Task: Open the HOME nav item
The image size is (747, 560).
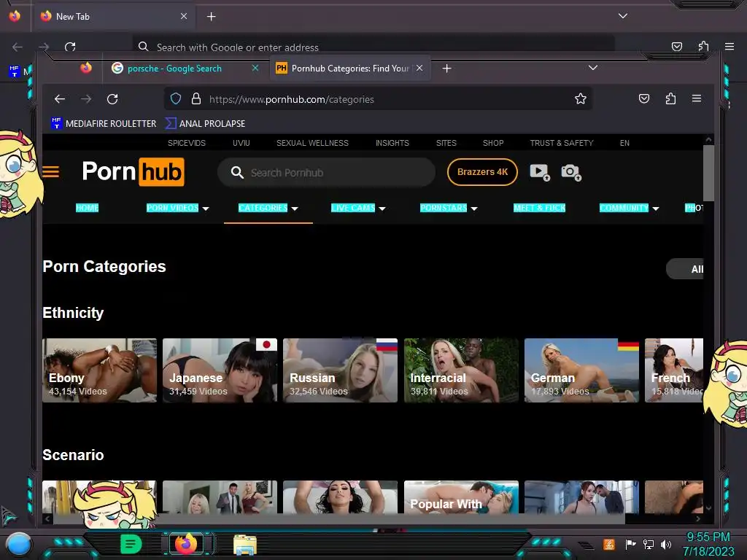Action: coord(88,208)
